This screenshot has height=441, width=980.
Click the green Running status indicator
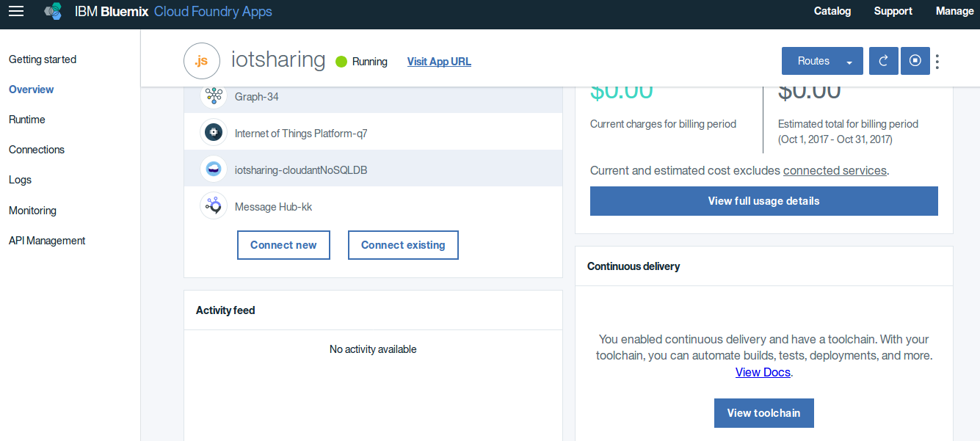(x=339, y=62)
